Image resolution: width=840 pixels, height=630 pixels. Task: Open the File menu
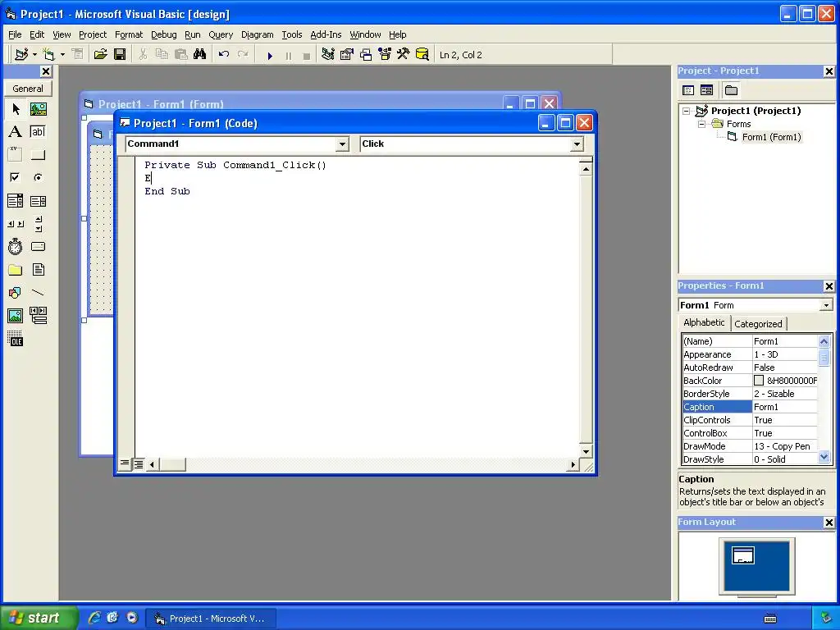[15, 34]
